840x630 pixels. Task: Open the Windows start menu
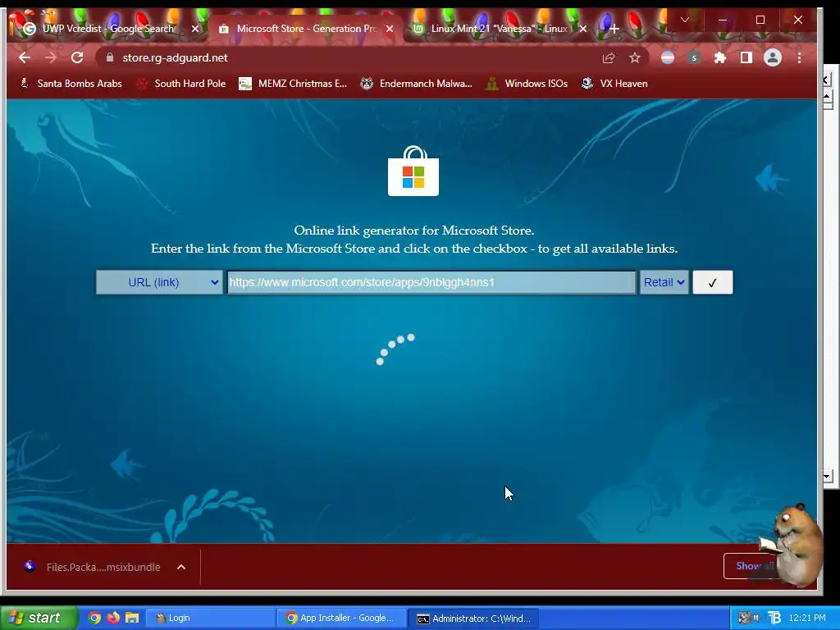pos(38,618)
